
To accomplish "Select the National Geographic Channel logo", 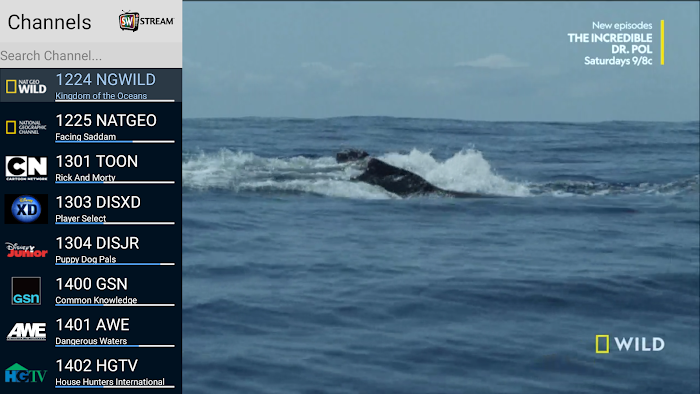I will click(x=26, y=127).
